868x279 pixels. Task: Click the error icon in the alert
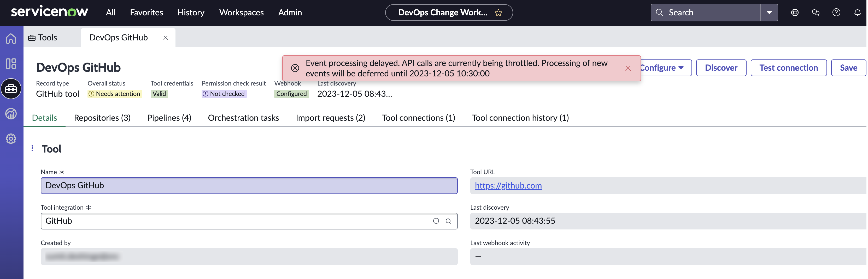pos(295,68)
